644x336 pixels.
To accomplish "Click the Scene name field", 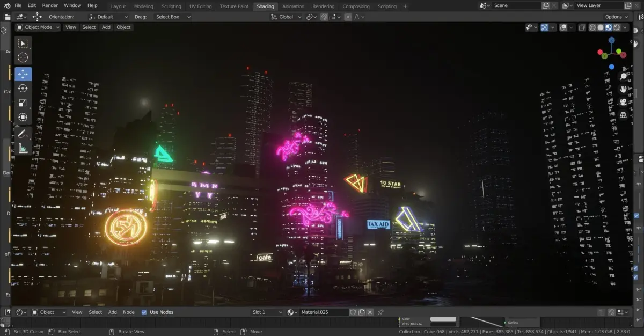I will (x=516, y=5).
